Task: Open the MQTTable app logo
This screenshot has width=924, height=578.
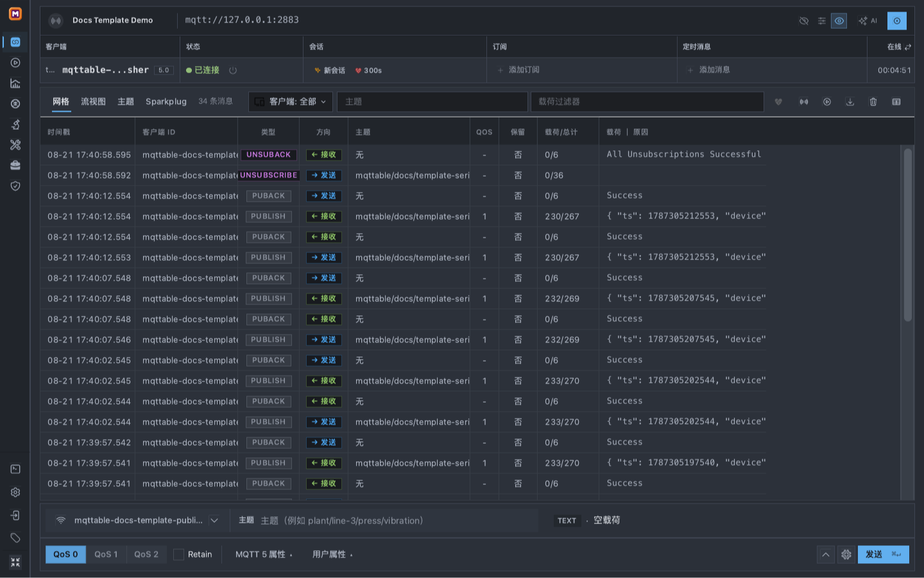Action: (15, 13)
